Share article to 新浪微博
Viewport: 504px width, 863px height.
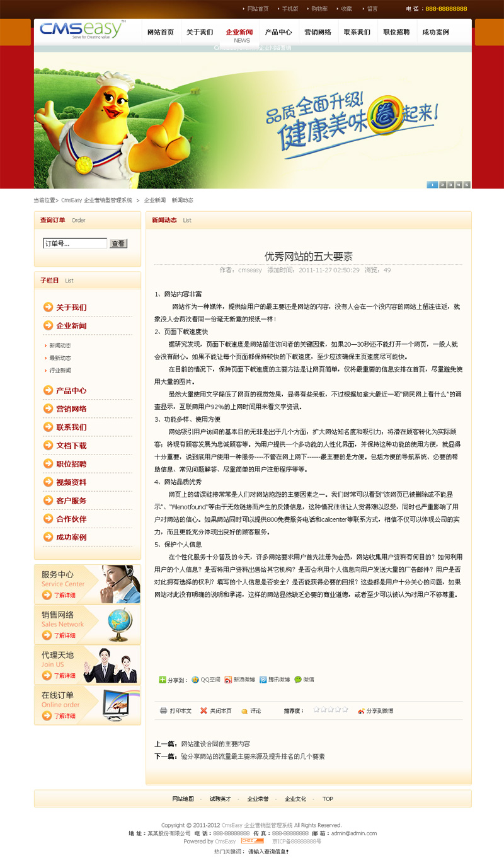point(228,680)
